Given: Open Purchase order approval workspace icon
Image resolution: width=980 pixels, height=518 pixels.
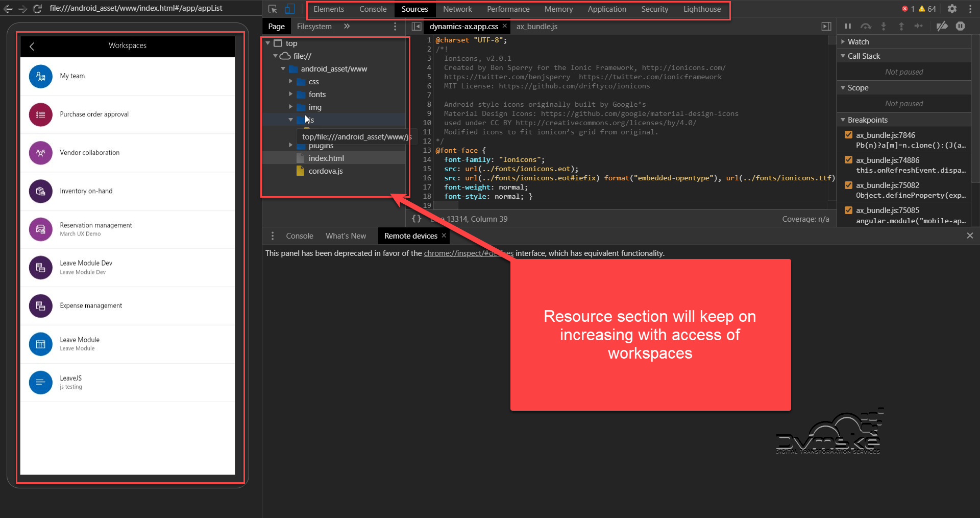Looking at the screenshot, I should click(x=41, y=114).
